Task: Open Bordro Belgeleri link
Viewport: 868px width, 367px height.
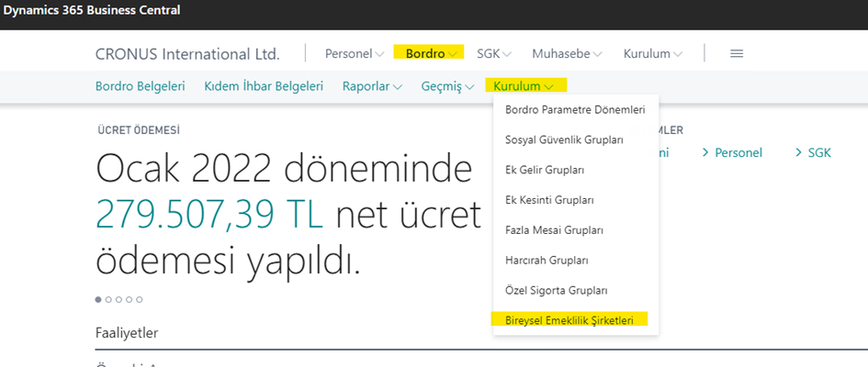Action: point(140,86)
